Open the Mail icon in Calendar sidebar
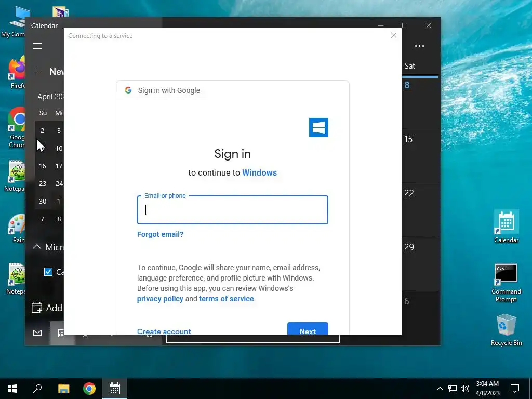Image resolution: width=532 pixels, height=399 pixels. tap(37, 333)
